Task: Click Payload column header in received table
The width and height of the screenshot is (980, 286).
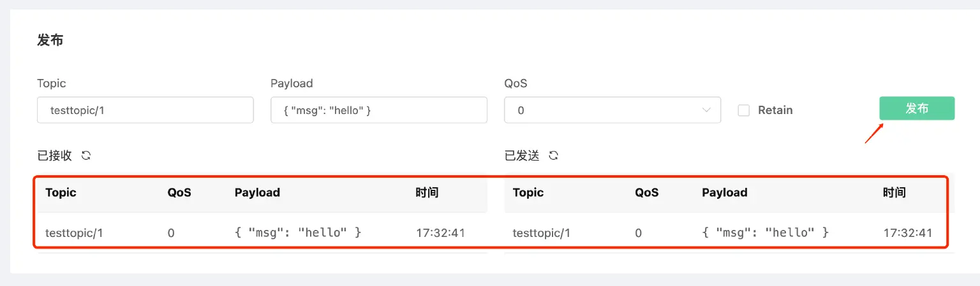Action: point(257,192)
